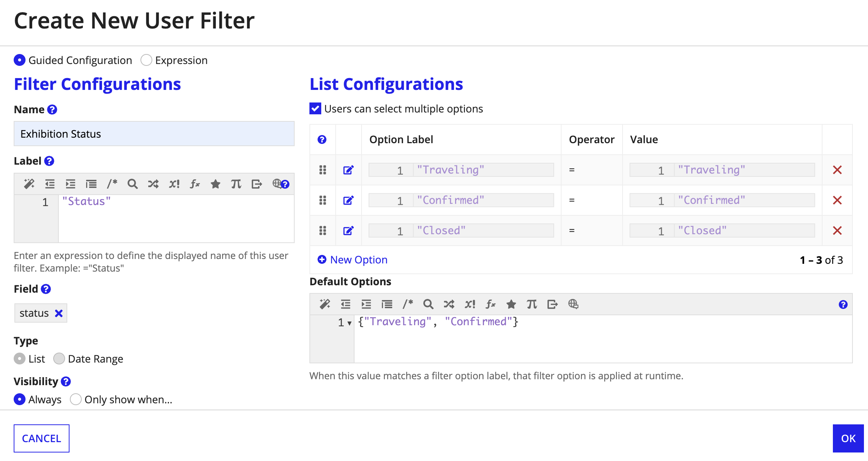Open the search icon in the Label editor toolbar

[133, 184]
